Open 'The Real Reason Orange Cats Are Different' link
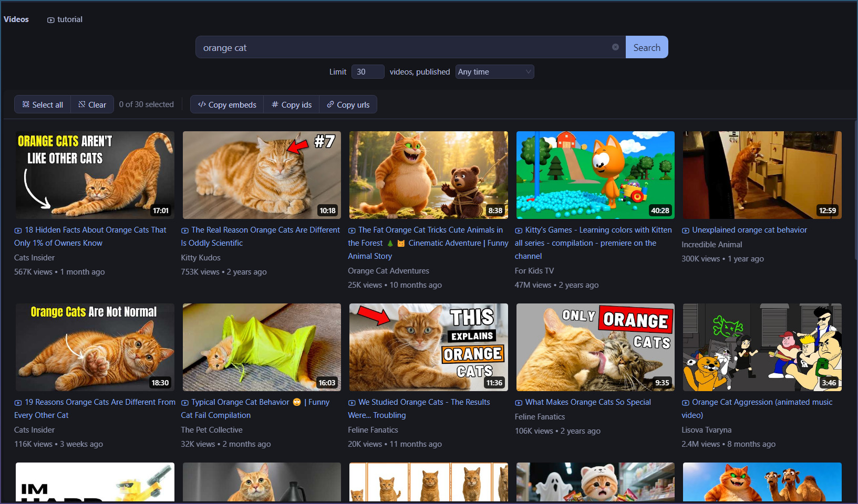Image resolution: width=858 pixels, height=504 pixels. pyautogui.click(x=261, y=236)
